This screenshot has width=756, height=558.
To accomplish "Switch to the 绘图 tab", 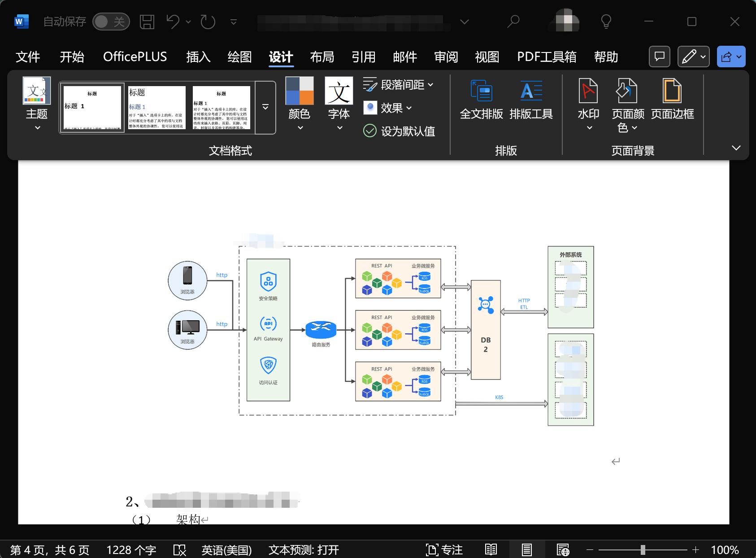I will click(x=239, y=57).
